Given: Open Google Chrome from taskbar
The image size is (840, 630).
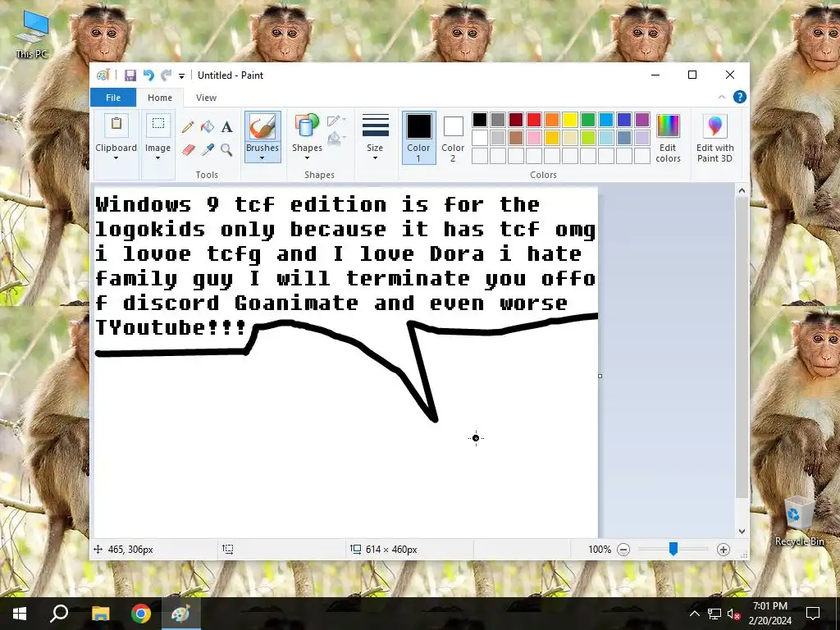Looking at the screenshot, I should tap(141, 614).
